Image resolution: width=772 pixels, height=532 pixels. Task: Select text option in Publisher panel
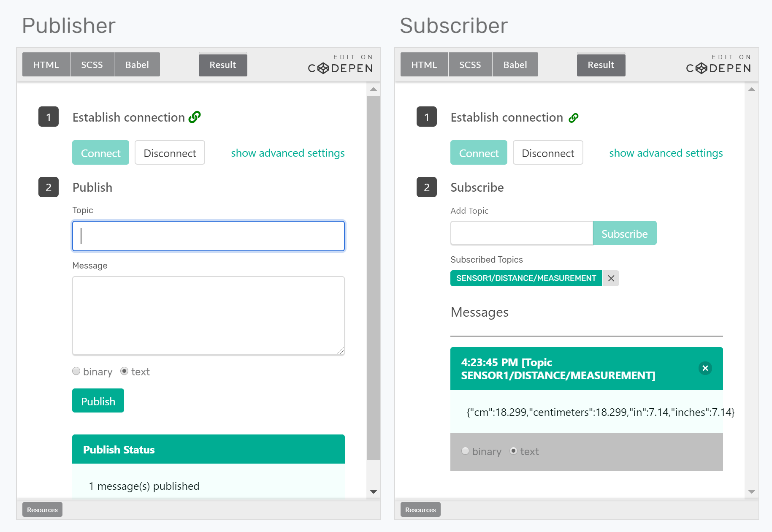[125, 371]
